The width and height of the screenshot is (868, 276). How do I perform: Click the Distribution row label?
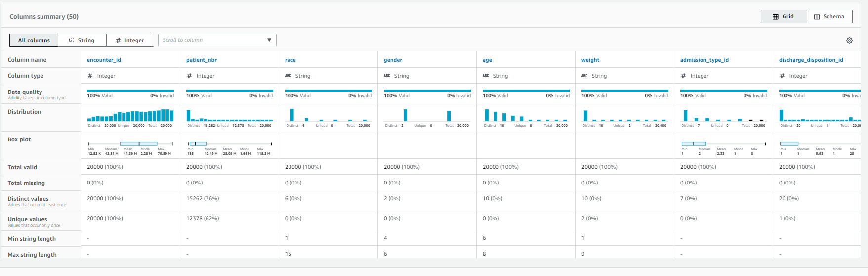coord(24,112)
